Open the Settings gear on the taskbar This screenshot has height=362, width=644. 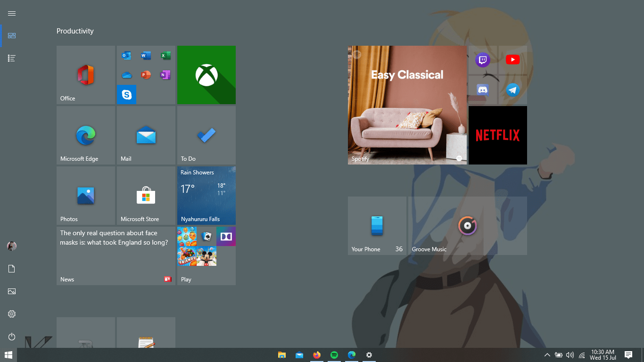point(369,355)
